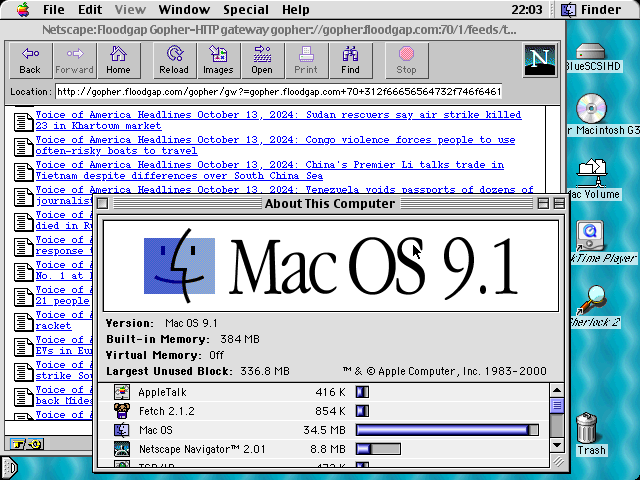Open the Congo violence risky boats headline link
640x480 pixels.
(276, 145)
